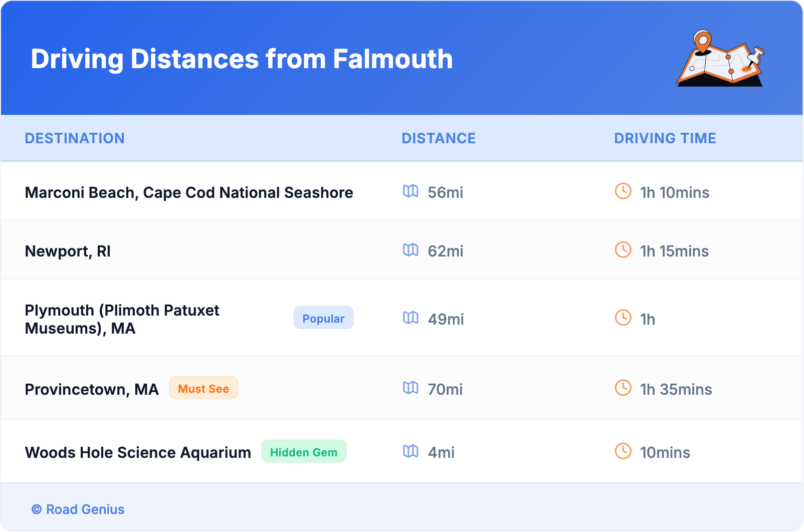Click the clock icon in Plymouth row
Screen dimensions: 804x532
coord(623,318)
